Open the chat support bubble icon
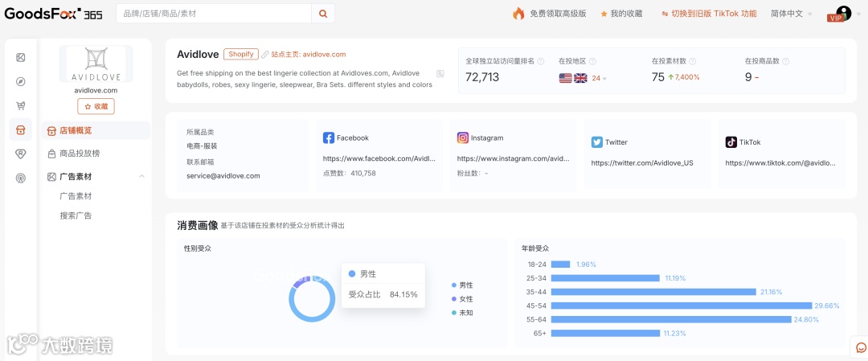The height and width of the screenshot is (361, 868). [x=861, y=347]
